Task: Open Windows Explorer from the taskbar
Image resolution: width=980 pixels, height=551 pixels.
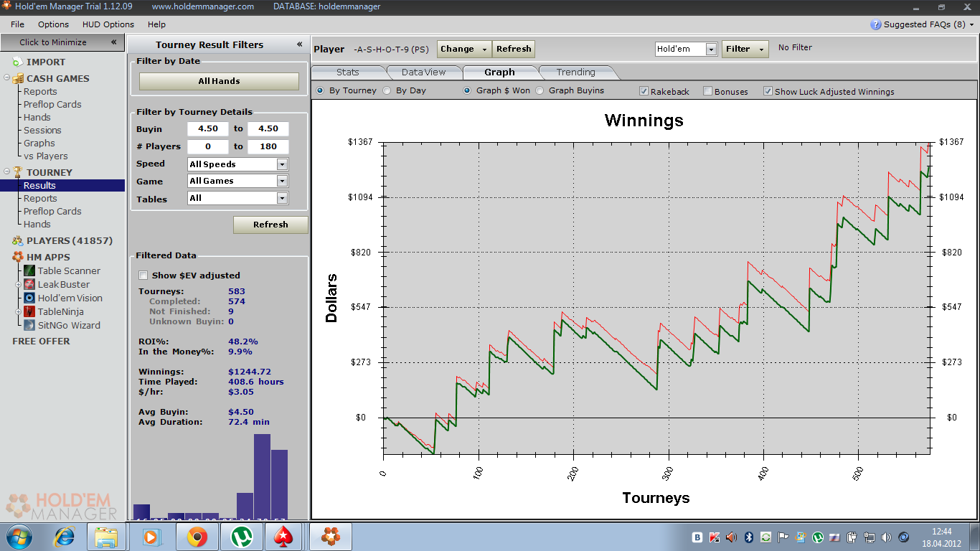Action: click(x=106, y=537)
